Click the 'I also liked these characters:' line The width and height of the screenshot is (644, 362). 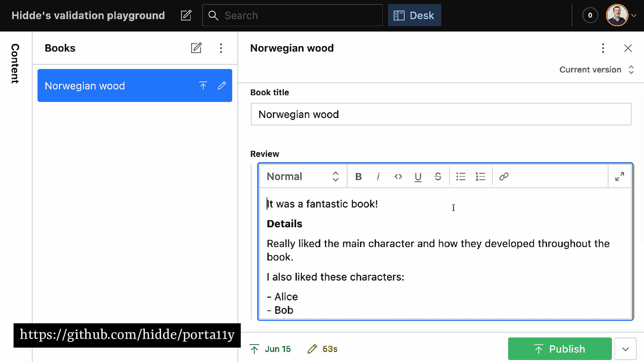point(335,277)
